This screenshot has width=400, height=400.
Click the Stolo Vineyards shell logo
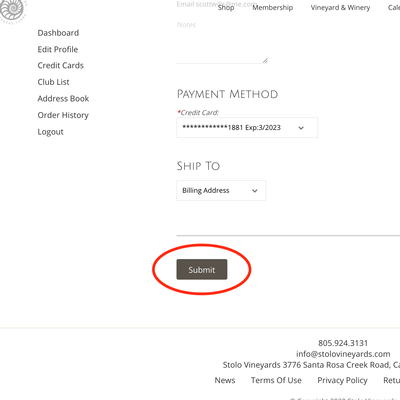pyautogui.click(x=12, y=11)
